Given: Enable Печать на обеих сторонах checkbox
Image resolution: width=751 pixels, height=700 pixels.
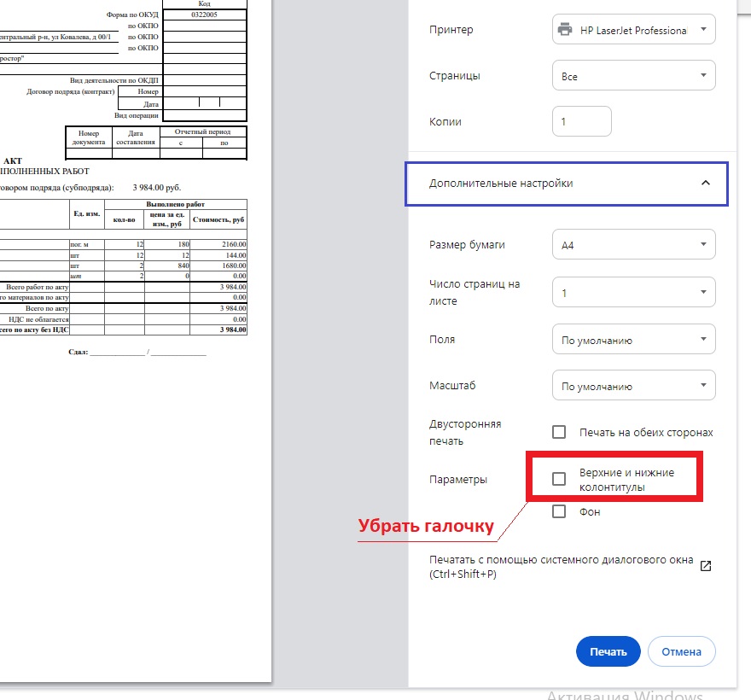Looking at the screenshot, I should [x=558, y=432].
